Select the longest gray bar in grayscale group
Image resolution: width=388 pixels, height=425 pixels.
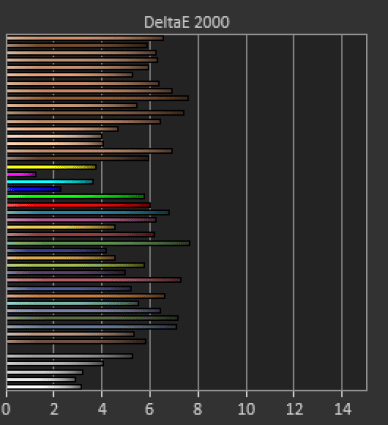70,356
